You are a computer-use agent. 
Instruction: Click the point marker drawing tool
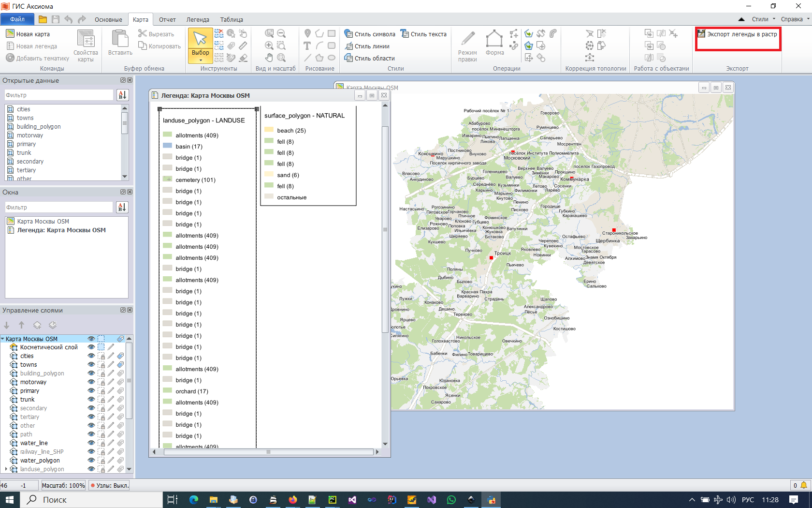point(307,33)
